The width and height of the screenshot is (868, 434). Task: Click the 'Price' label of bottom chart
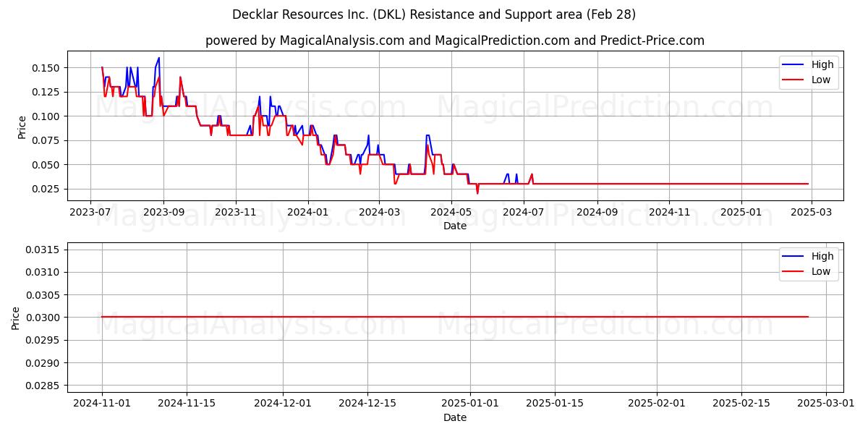tap(16, 318)
